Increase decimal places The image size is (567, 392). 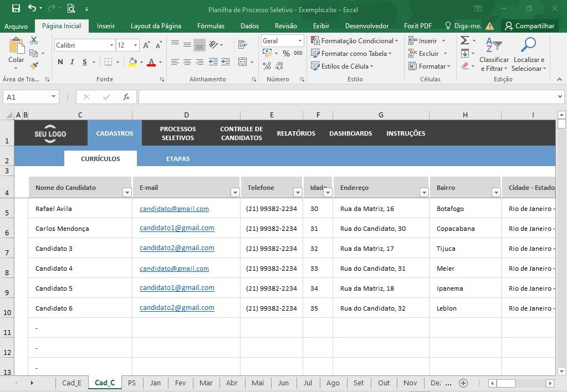(267, 66)
